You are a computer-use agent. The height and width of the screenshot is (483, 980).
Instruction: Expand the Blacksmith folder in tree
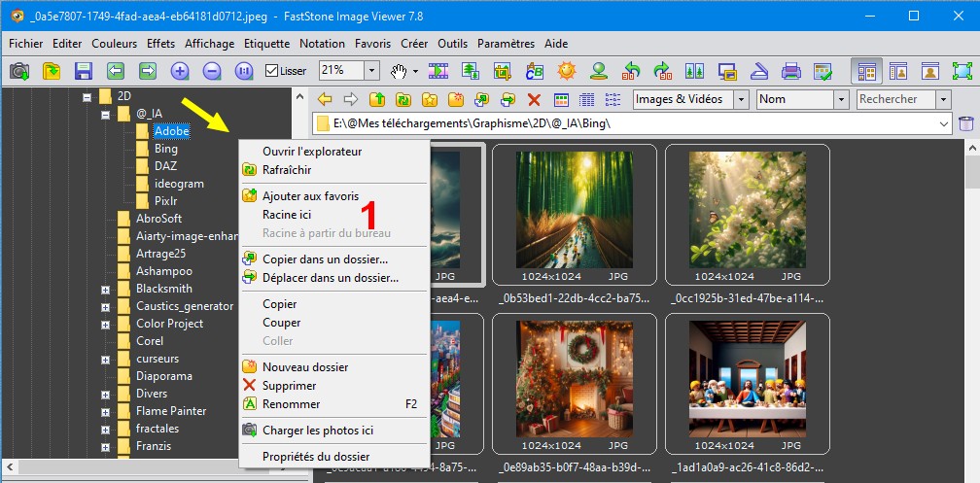tap(105, 290)
